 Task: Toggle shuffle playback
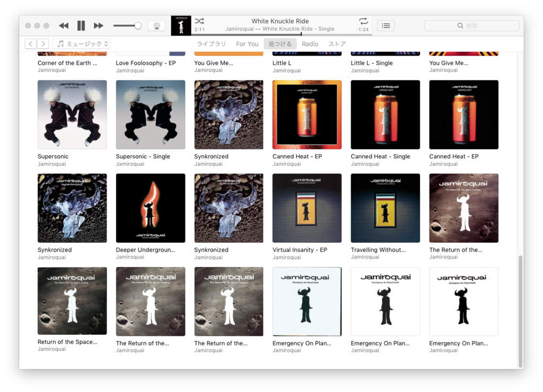click(199, 21)
